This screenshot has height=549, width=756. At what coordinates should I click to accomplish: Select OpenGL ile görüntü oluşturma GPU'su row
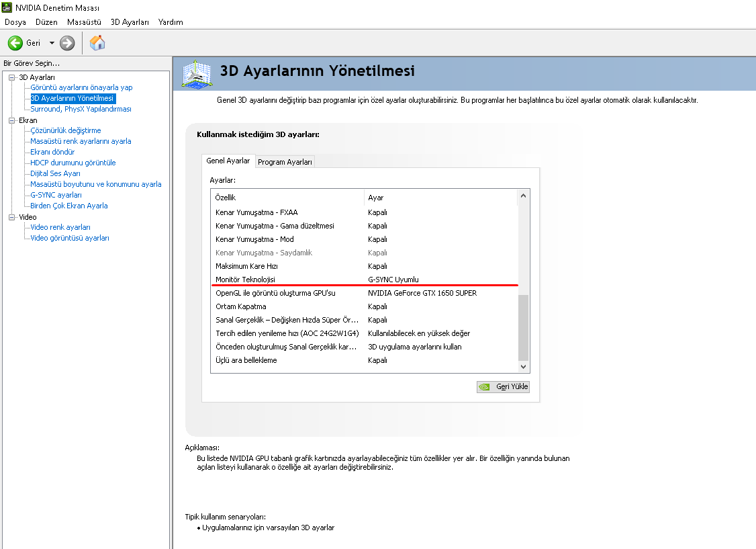365,293
